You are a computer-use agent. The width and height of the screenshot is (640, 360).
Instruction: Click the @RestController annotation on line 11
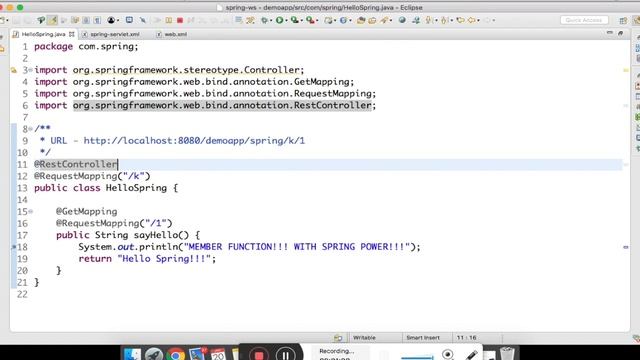coord(76,164)
